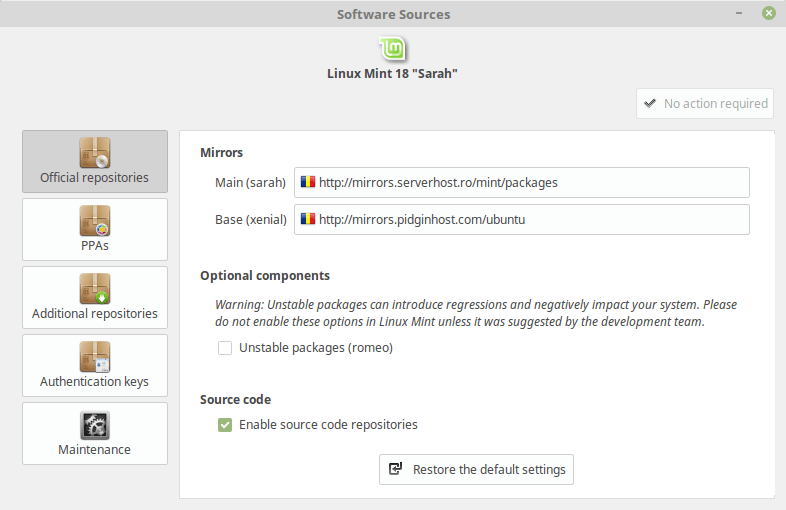786x510 pixels.
Task: Click the unstable packages warning text
Action: [x=476, y=313]
